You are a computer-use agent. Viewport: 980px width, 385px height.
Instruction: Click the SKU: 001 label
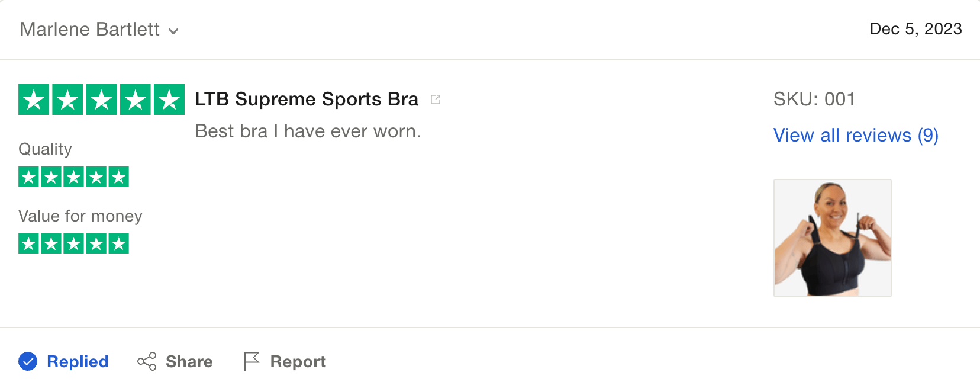[x=814, y=99]
